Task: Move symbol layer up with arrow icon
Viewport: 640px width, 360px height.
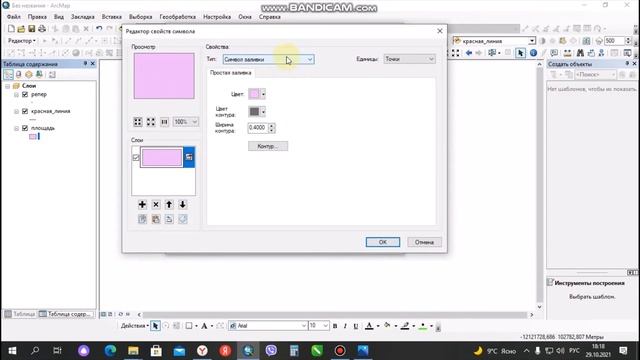Action: (x=169, y=204)
